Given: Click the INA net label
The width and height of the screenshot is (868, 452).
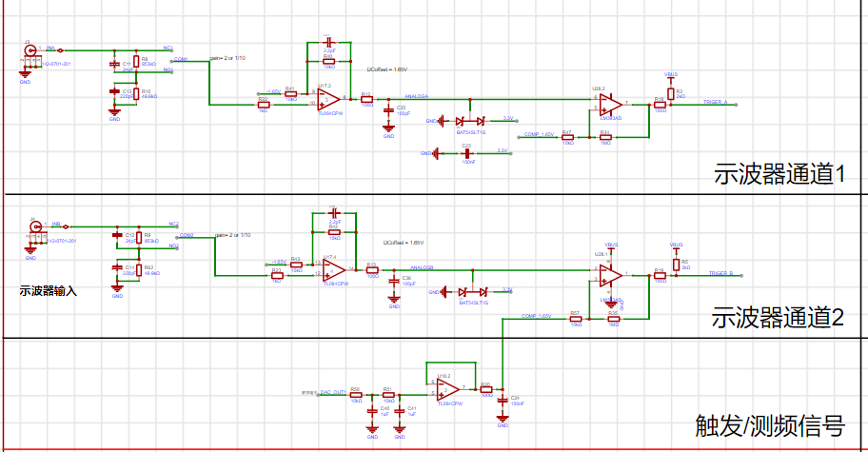Looking at the screenshot, I should [50, 49].
